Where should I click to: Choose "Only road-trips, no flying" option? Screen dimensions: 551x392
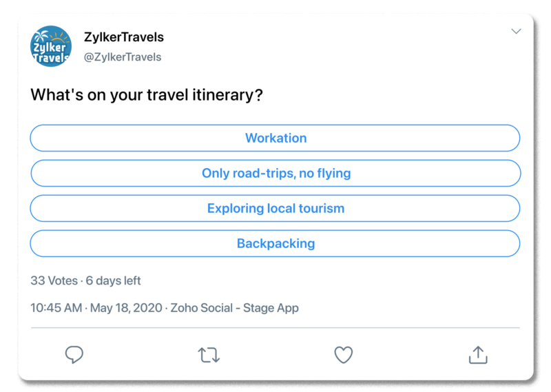[275, 173]
